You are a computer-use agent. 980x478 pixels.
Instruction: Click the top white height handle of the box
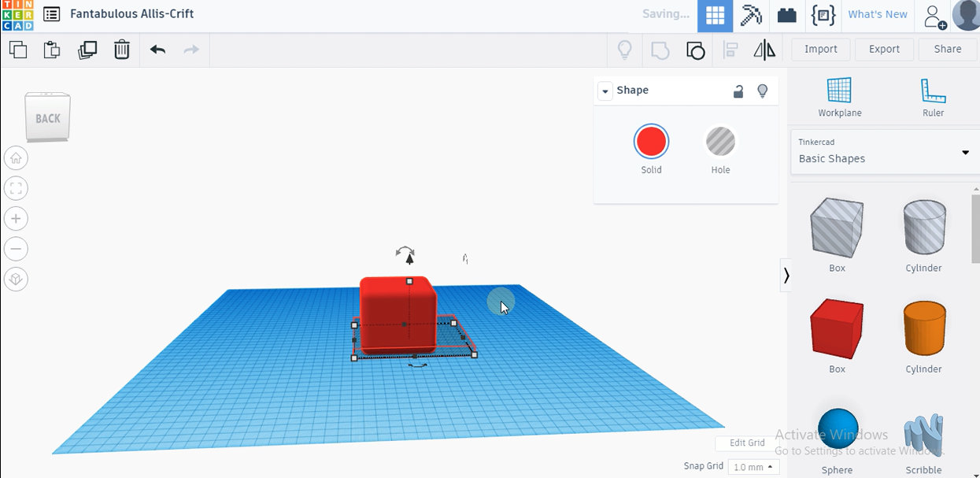(x=409, y=281)
